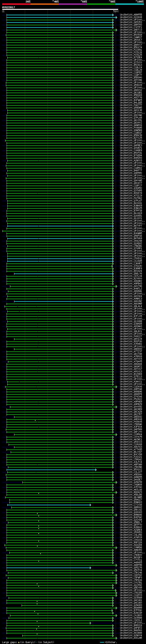Screen dimensions: 146x644
Task: Open hit UniRef100_A8HP55
Action: [x=131, y=15]
